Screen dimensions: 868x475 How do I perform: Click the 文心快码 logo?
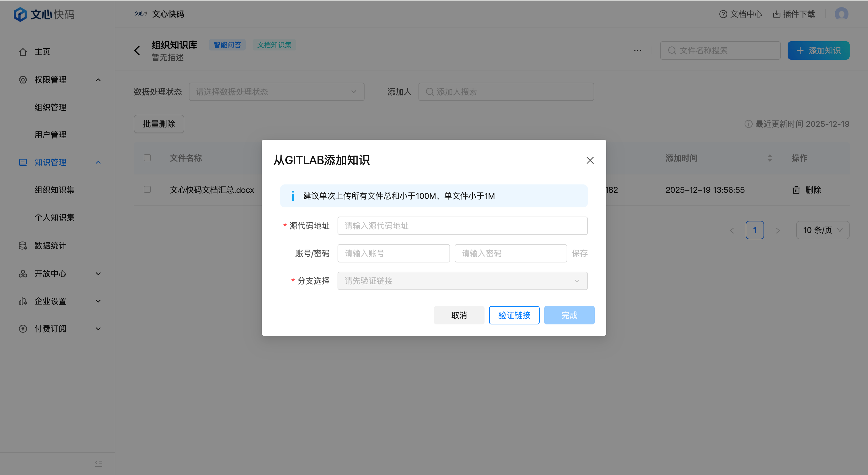[44, 14]
